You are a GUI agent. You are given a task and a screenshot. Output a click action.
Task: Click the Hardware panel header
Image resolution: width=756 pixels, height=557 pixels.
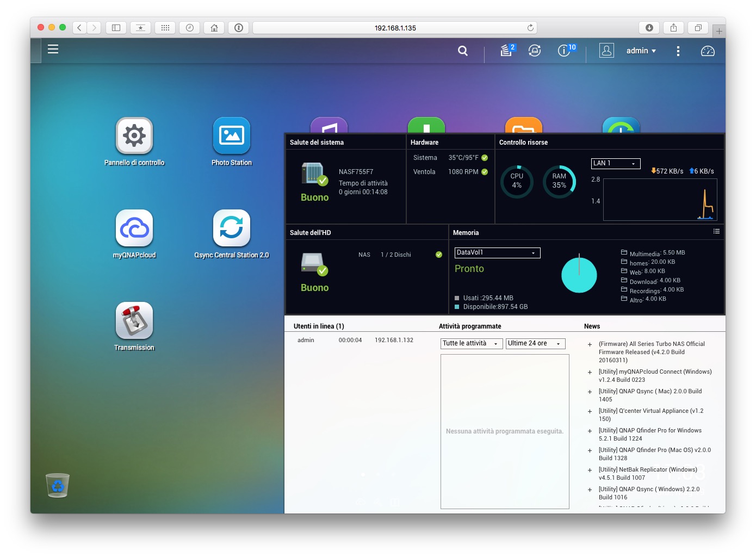click(x=424, y=143)
